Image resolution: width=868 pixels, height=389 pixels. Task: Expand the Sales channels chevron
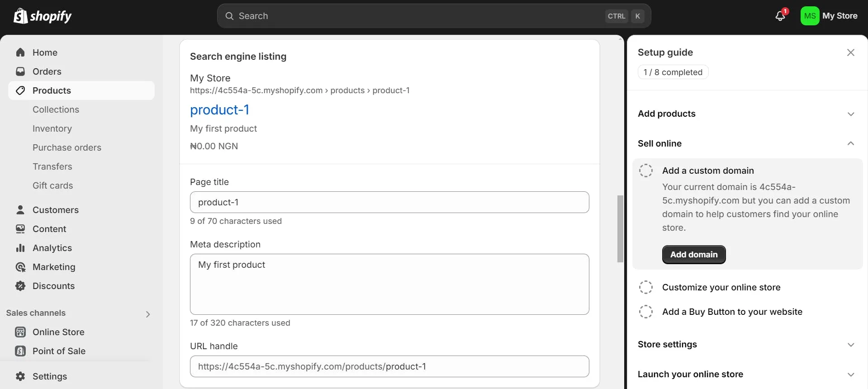tap(148, 314)
